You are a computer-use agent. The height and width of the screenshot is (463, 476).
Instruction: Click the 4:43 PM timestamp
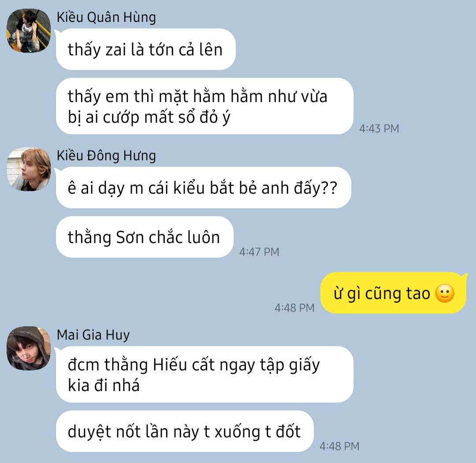coord(379,129)
